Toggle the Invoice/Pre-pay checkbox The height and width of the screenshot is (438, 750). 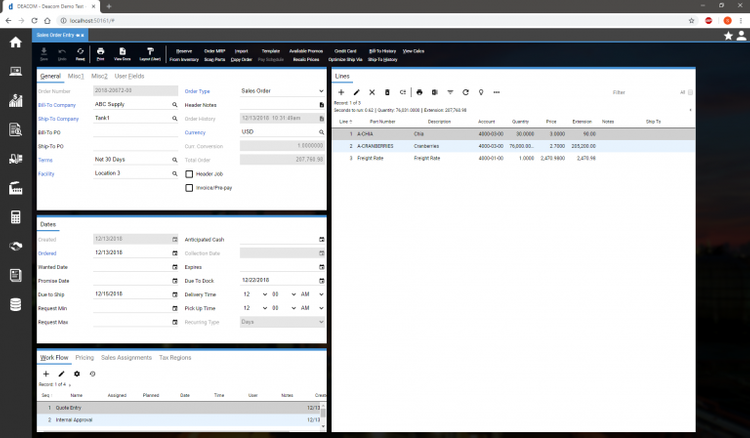click(189, 188)
